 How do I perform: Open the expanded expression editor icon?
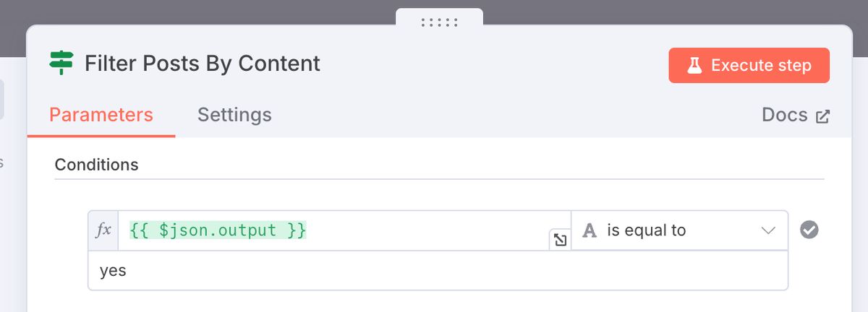(559, 240)
